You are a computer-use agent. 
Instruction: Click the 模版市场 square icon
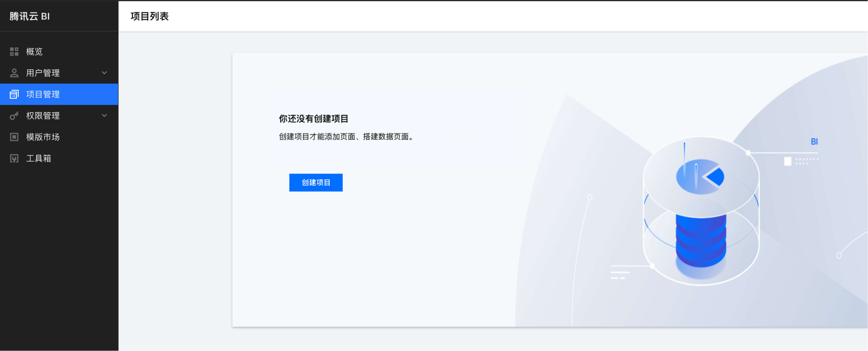coord(14,137)
